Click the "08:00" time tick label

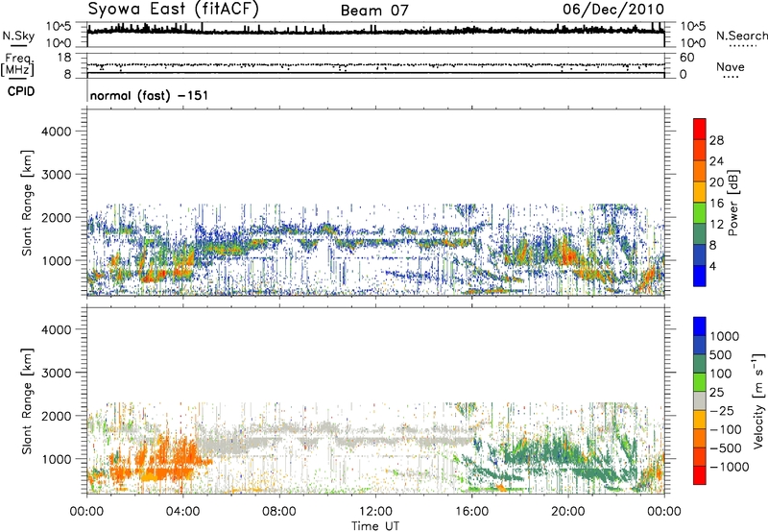click(279, 512)
